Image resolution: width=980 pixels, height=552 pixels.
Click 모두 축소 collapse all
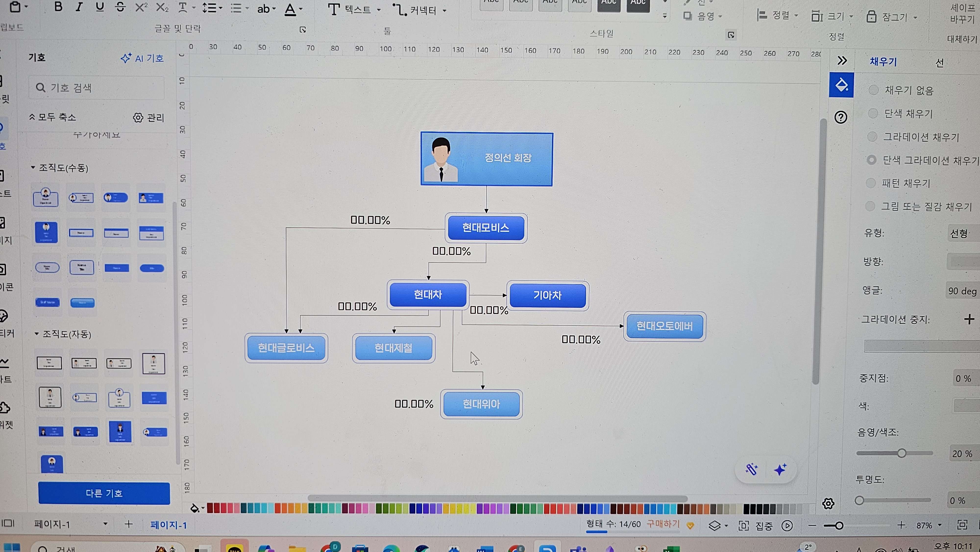pos(53,117)
